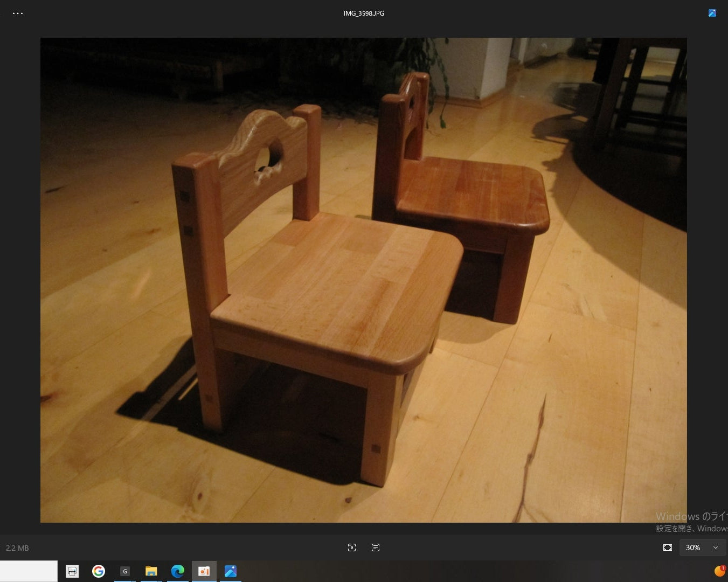Toggle fit-to-window fullscreen view icon
Image resolution: width=728 pixels, height=582 pixels.
tap(668, 548)
